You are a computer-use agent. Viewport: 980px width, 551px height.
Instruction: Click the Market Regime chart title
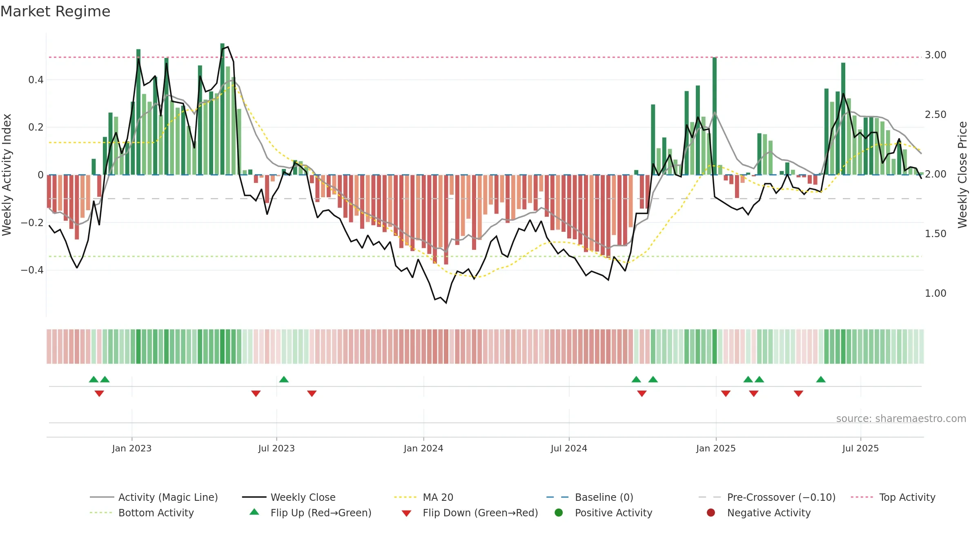click(55, 11)
